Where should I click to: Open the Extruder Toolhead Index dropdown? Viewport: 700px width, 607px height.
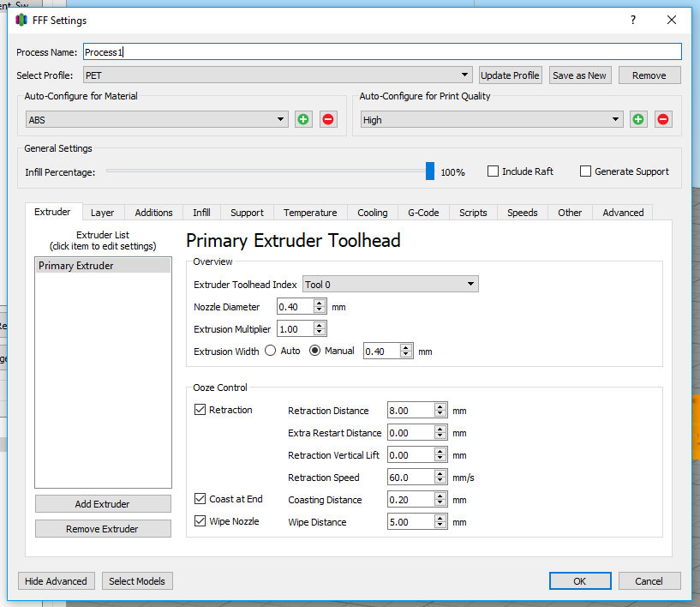[x=390, y=284]
